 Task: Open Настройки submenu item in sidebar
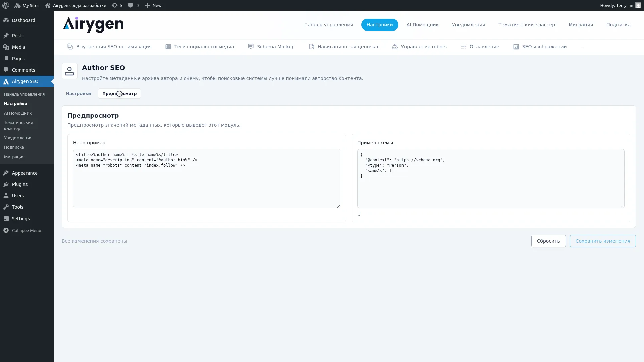pos(16,104)
